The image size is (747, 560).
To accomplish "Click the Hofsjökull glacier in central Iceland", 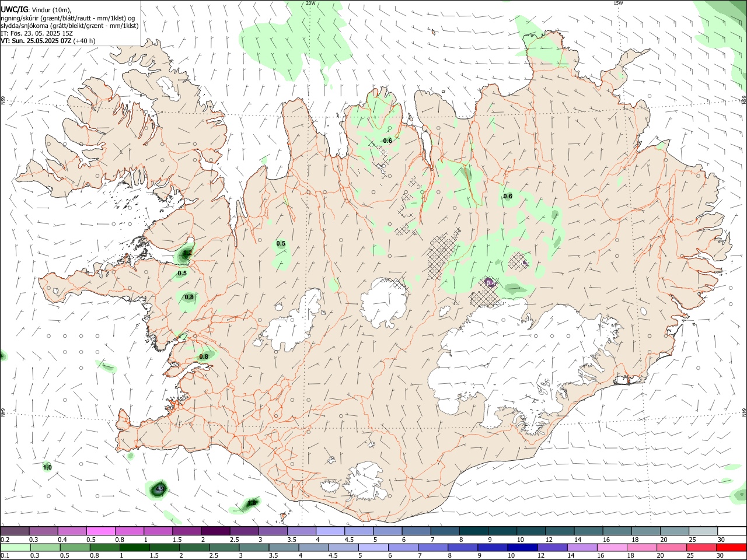I will point(383,303).
